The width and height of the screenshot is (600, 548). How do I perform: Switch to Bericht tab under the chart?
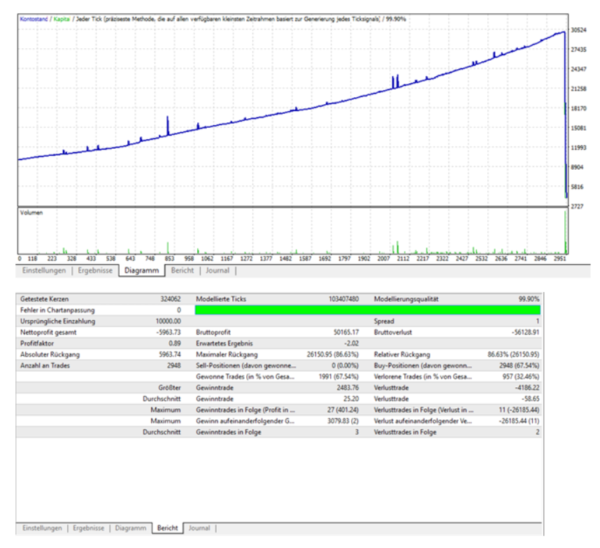pos(183,271)
